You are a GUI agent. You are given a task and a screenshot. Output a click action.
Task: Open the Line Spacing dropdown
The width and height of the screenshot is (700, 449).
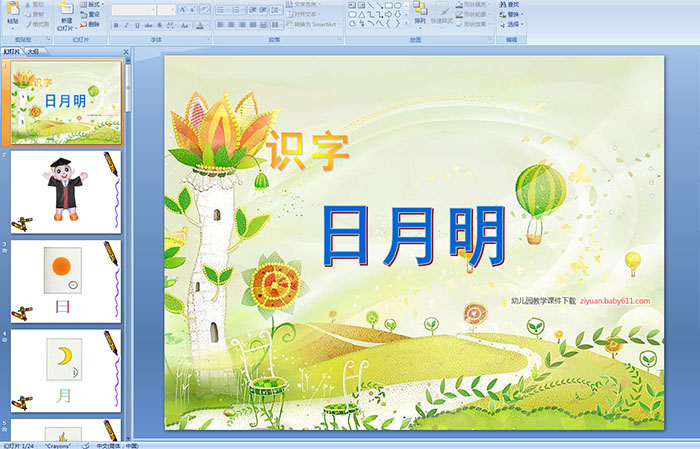(x=277, y=10)
